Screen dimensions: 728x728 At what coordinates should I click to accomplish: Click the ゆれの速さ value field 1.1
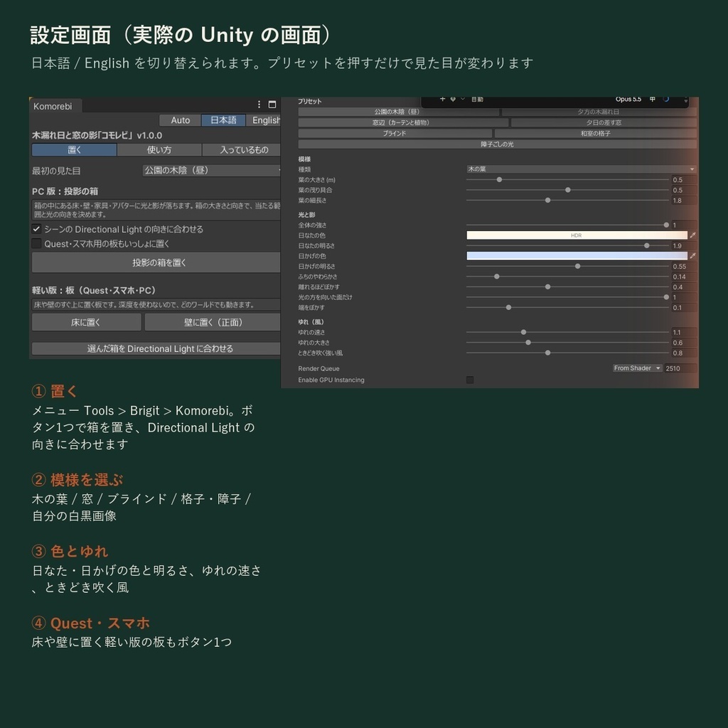[x=684, y=333]
